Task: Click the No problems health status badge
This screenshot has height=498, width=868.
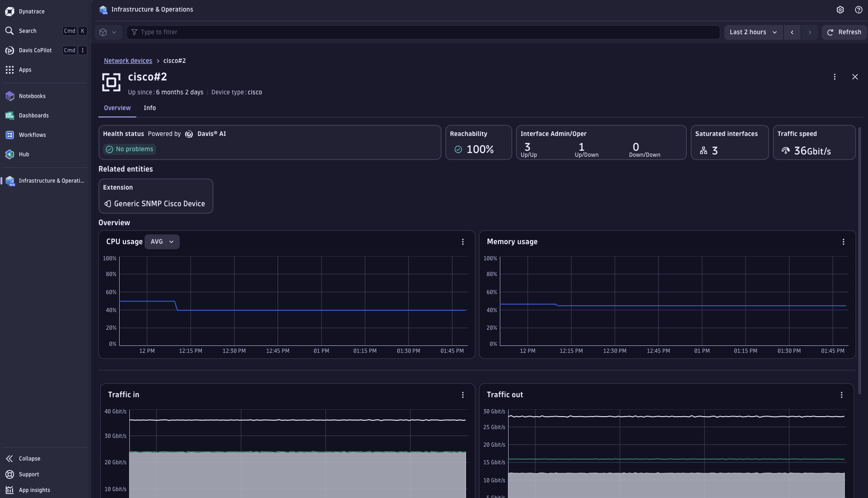Action: 130,149
